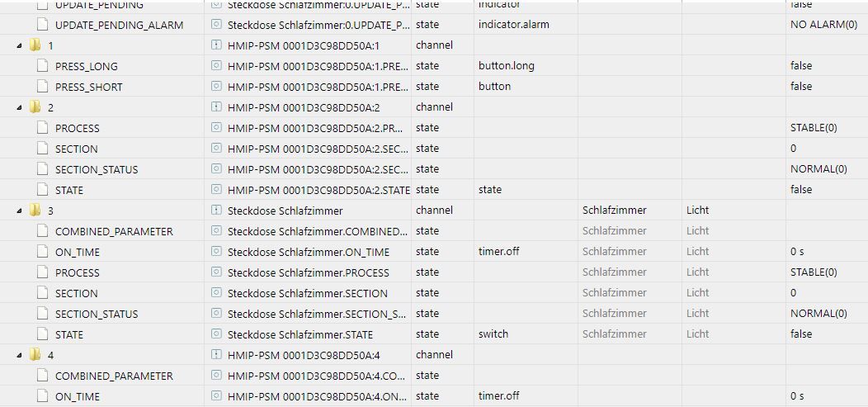Image resolution: width=868 pixels, height=407 pixels.
Task: Click false value of Steckdose Schlafzimmer.STATE switch
Action: pyautogui.click(x=800, y=334)
